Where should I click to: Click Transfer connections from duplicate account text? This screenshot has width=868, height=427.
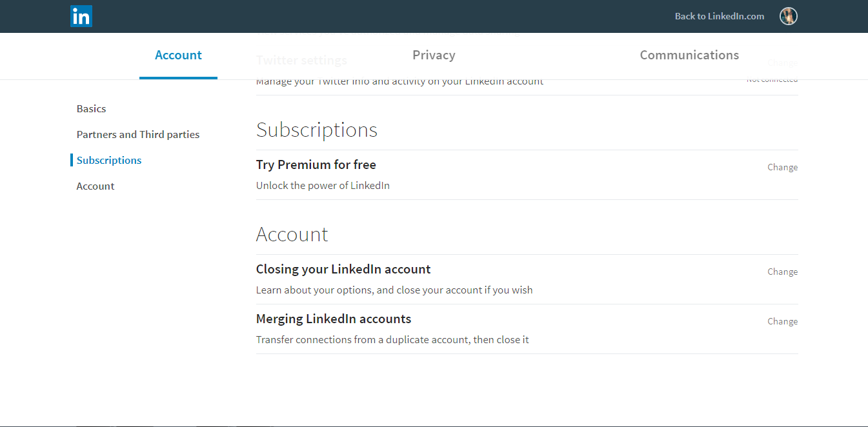pyautogui.click(x=392, y=340)
